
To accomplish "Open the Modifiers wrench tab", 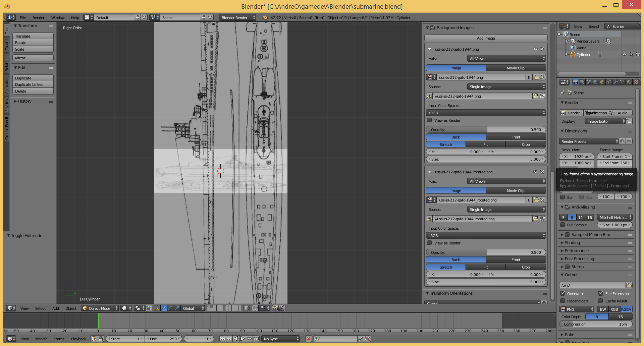I will coord(615,82).
